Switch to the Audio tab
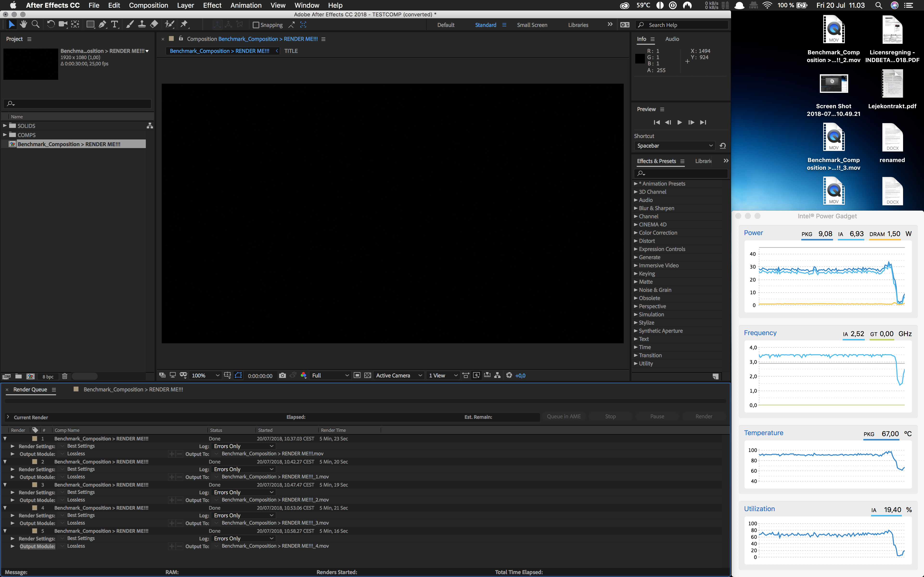 tap(672, 39)
